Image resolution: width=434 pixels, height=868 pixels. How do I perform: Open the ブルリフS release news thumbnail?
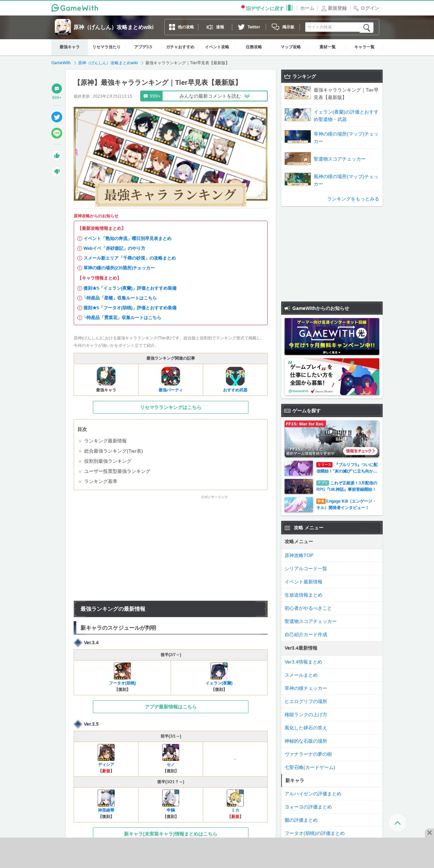click(299, 468)
